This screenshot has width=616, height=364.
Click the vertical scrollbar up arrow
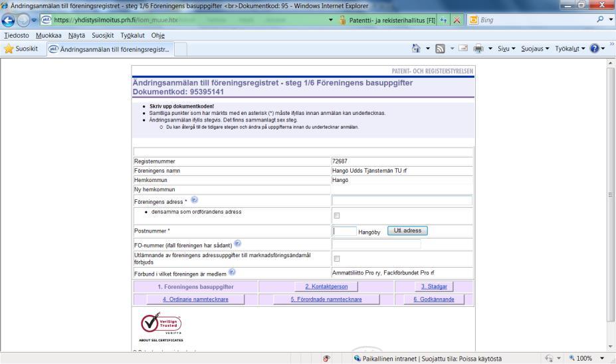coord(611,63)
